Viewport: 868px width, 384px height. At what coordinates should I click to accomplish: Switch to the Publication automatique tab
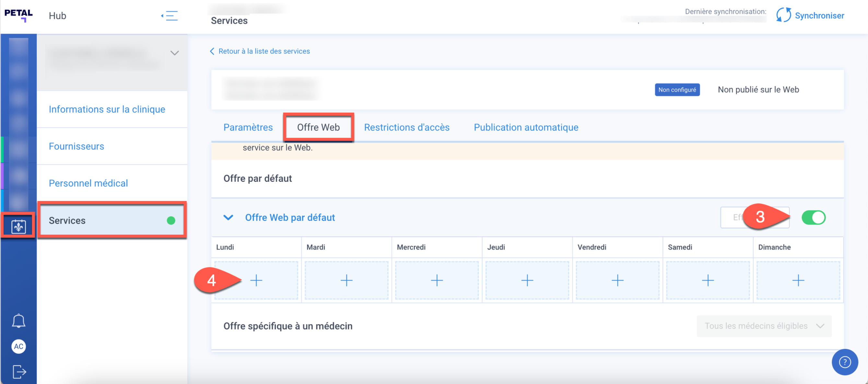[526, 127]
